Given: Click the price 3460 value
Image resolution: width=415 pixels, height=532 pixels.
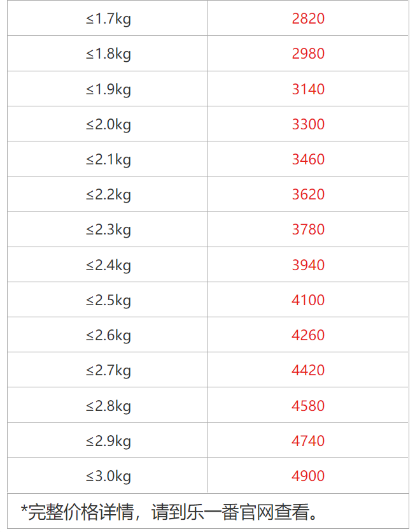Looking at the screenshot, I should point(308,159).
